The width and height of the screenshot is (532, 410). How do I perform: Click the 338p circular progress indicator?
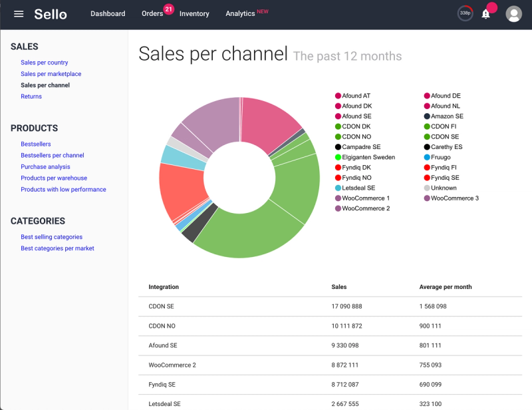[465, 13]
